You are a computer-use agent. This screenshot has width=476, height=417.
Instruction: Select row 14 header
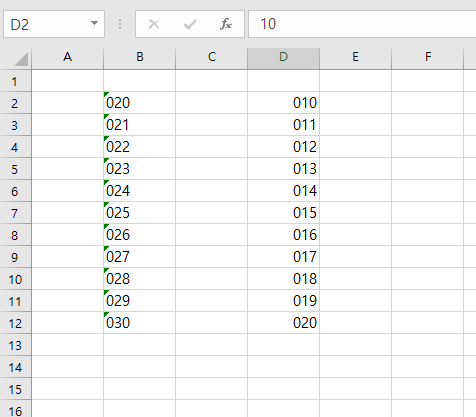(15, 367)
